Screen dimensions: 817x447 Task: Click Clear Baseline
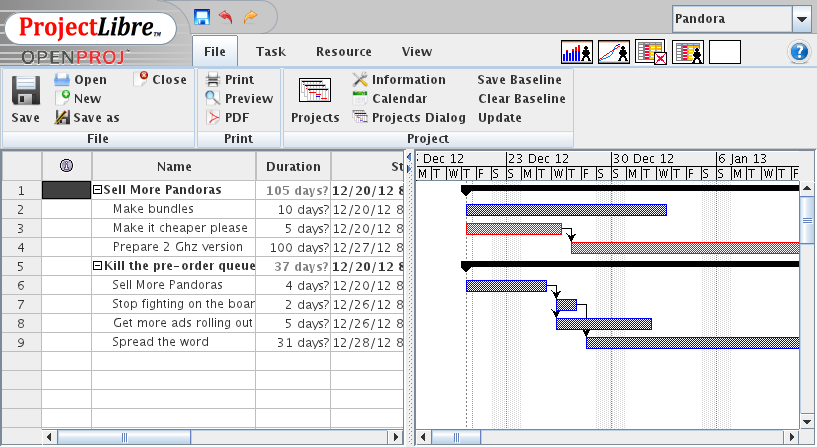click(521, 98)
